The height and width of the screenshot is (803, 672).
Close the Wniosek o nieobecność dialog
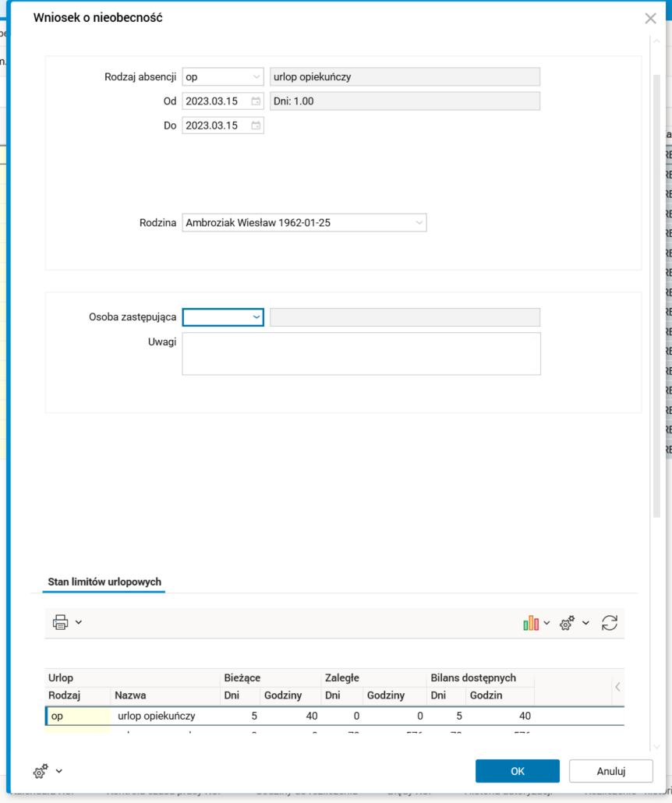[650, 19]
